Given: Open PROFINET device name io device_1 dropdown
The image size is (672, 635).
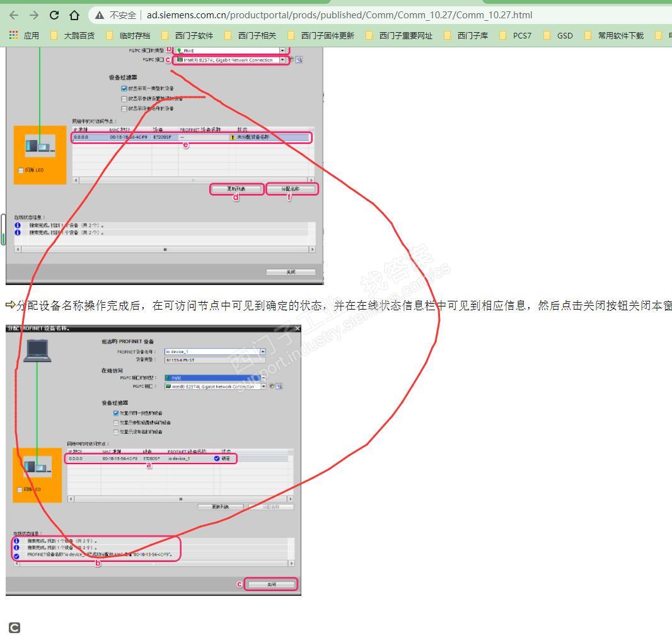Looking at the screenshot, I should 263,352.
